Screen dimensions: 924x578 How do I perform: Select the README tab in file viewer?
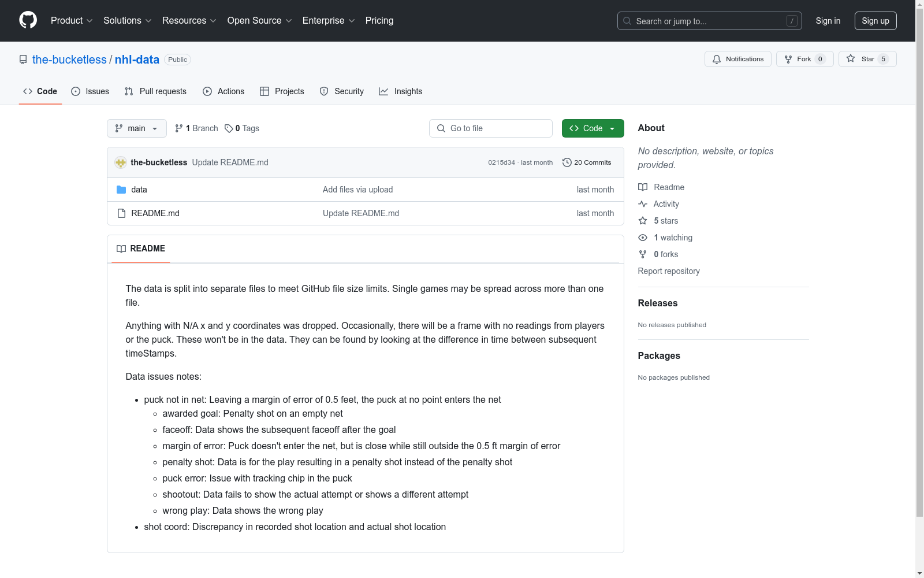tap(141, 249)
